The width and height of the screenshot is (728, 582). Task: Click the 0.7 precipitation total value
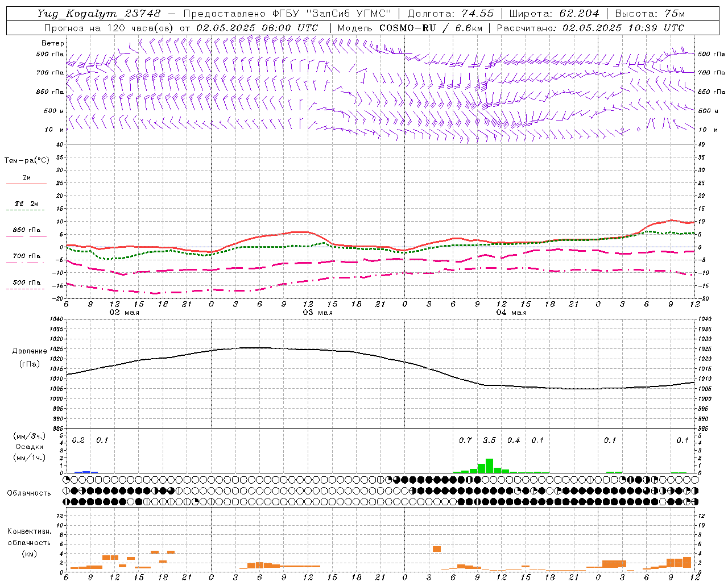pyautogui.click(x=465, y=440)
